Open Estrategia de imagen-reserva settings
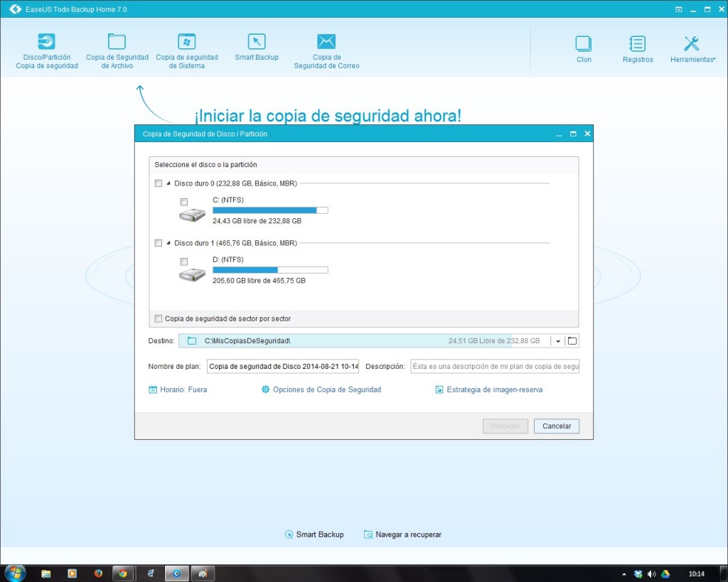 click(x=489, y=389)
